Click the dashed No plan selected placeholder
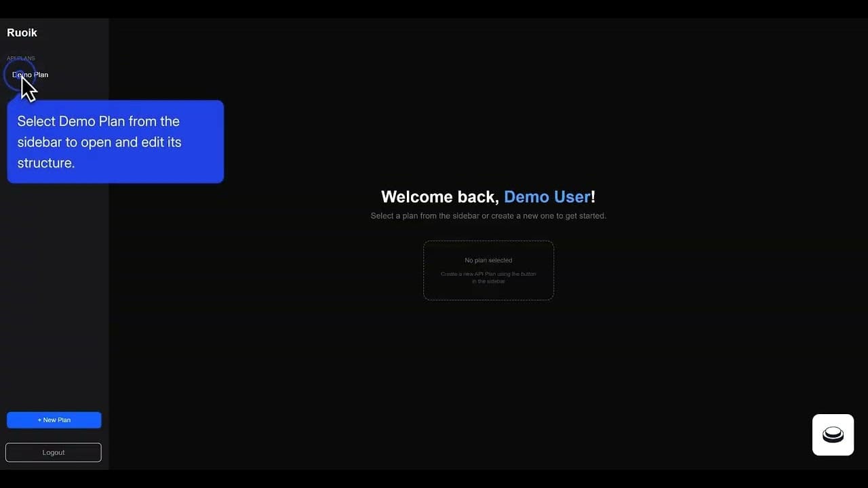This screenshot has height=488, width=868. tap(488, 270)
